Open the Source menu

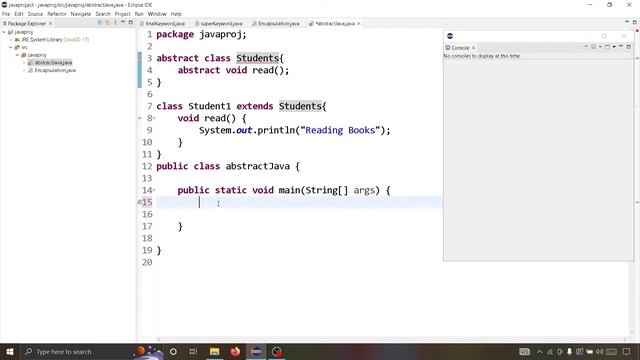click(35, 14)
